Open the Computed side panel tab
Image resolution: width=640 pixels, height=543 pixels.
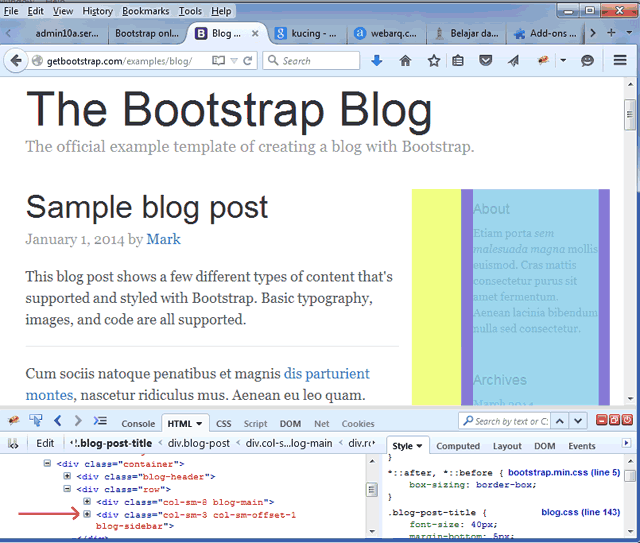click(458, 446)
